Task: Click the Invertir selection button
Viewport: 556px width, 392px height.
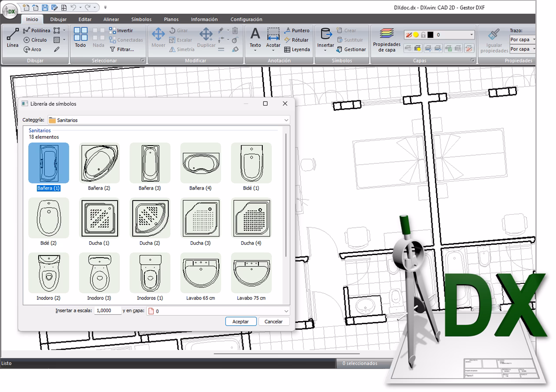Action: (121, 30)
